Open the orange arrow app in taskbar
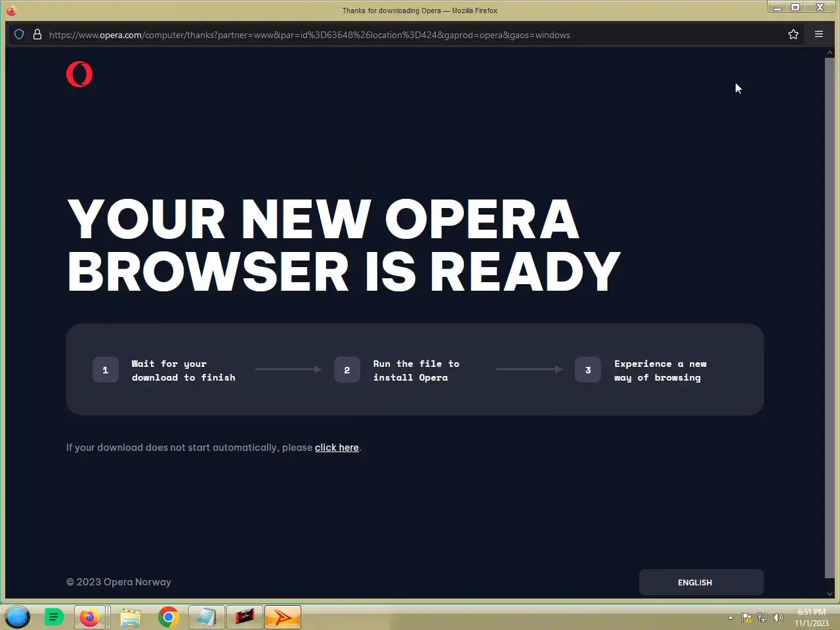840x630 pixels. click(x=283, y=617)
